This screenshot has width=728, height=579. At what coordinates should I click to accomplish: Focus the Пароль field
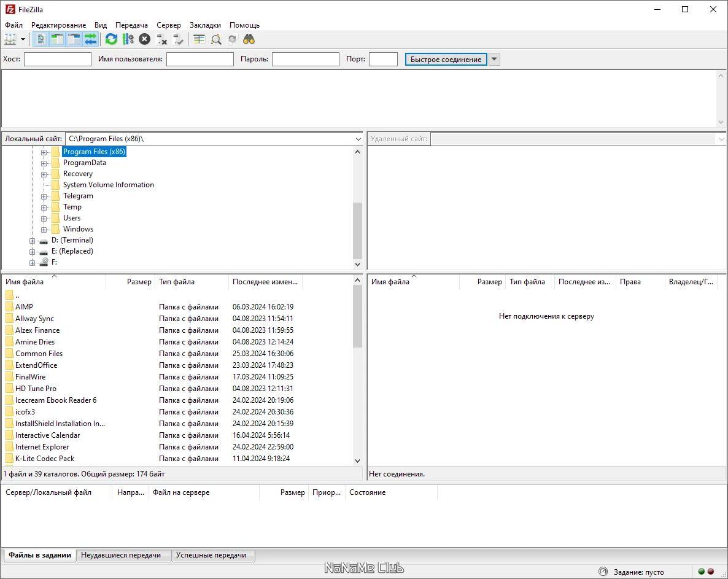pos(306,59)
